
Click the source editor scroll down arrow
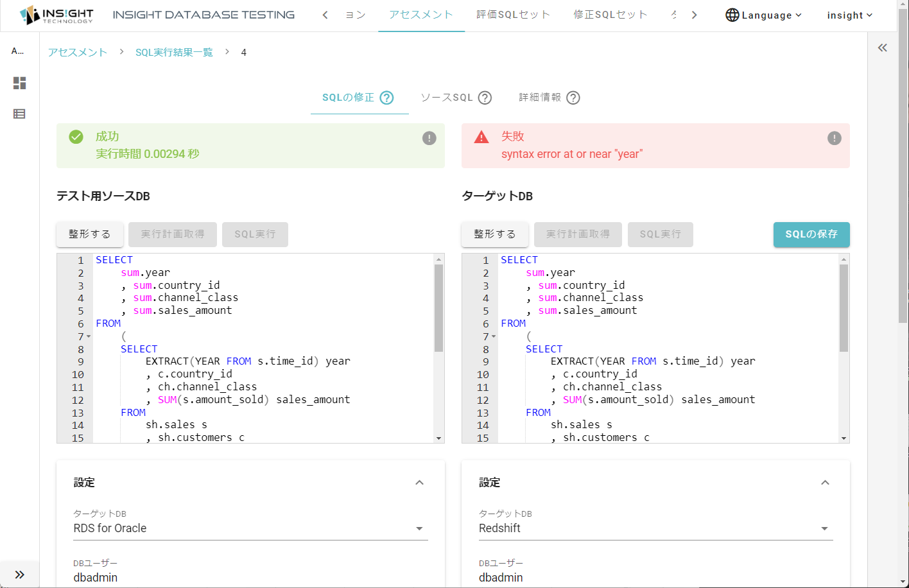pyautogui.click(x=439, y=438)
